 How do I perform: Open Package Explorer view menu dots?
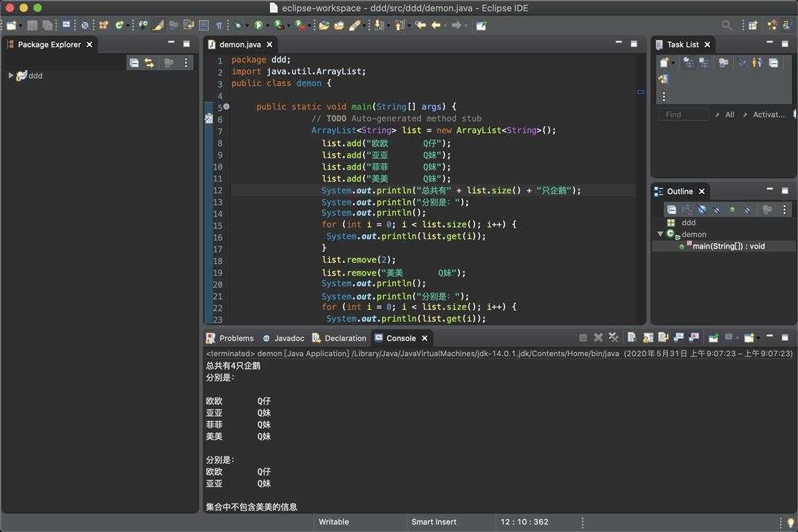click(186, 62)
